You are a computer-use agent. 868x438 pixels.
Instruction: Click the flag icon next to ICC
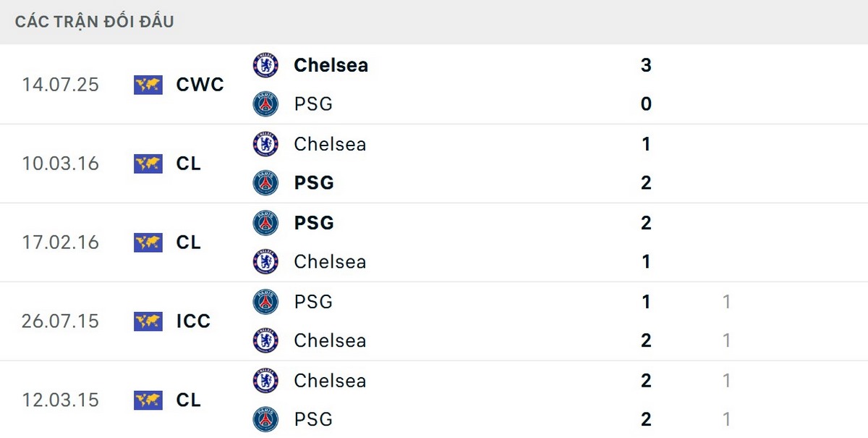tap(148, 321)
